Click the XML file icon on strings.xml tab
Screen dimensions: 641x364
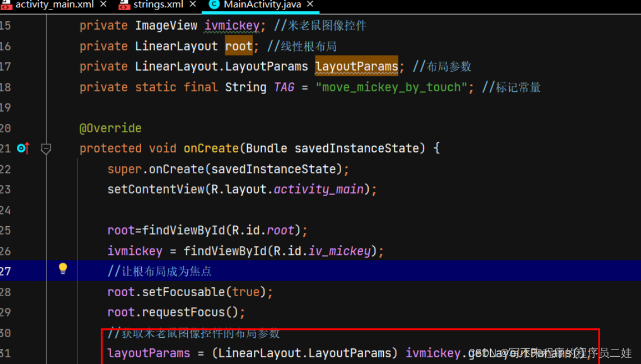click(124, 5)
